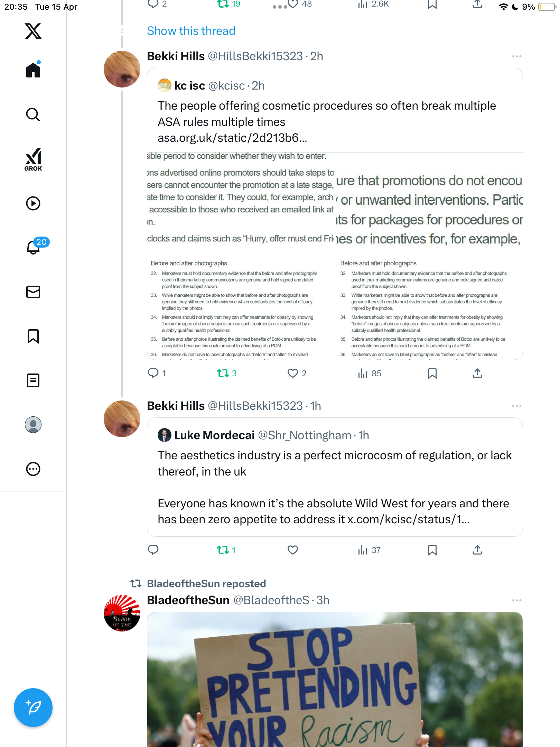Open the More circle menu in sidebar

(33, 469)
